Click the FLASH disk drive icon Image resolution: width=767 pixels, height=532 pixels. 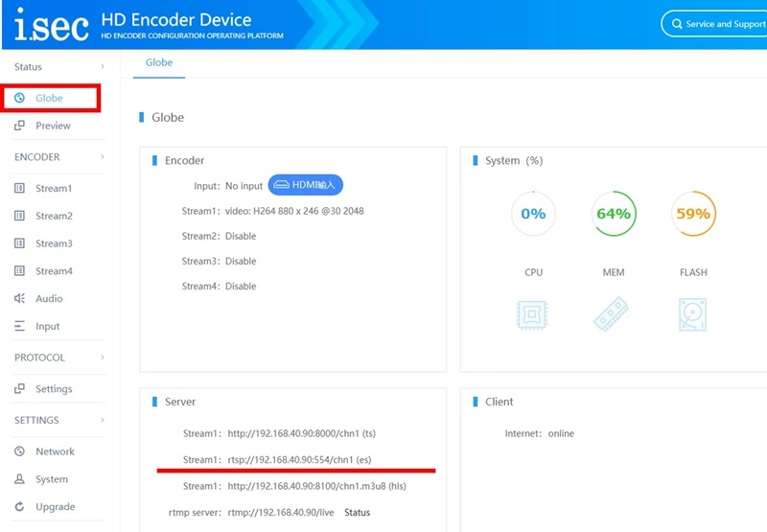pyautogui.click(x=692, y=314)
